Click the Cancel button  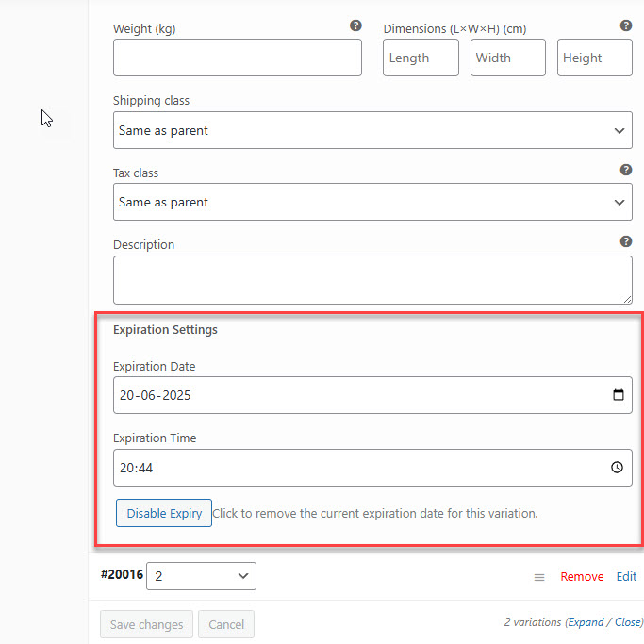pos(226,624)
